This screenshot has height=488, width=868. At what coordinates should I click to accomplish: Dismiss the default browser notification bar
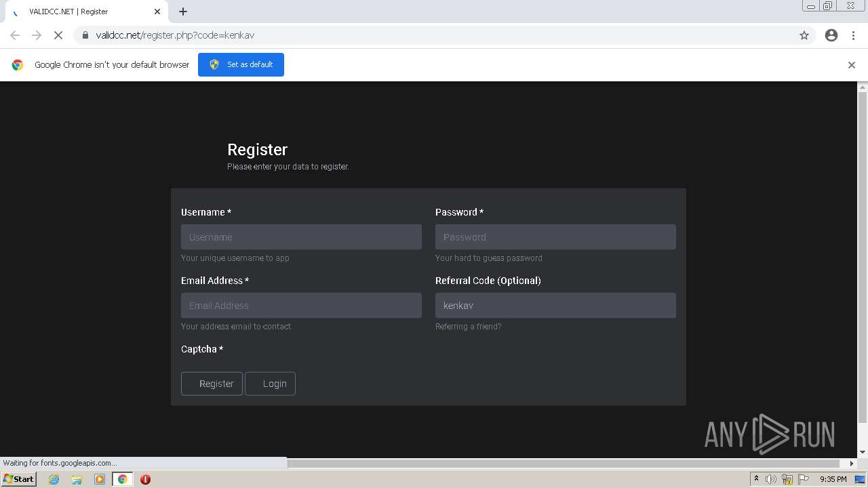852,65
